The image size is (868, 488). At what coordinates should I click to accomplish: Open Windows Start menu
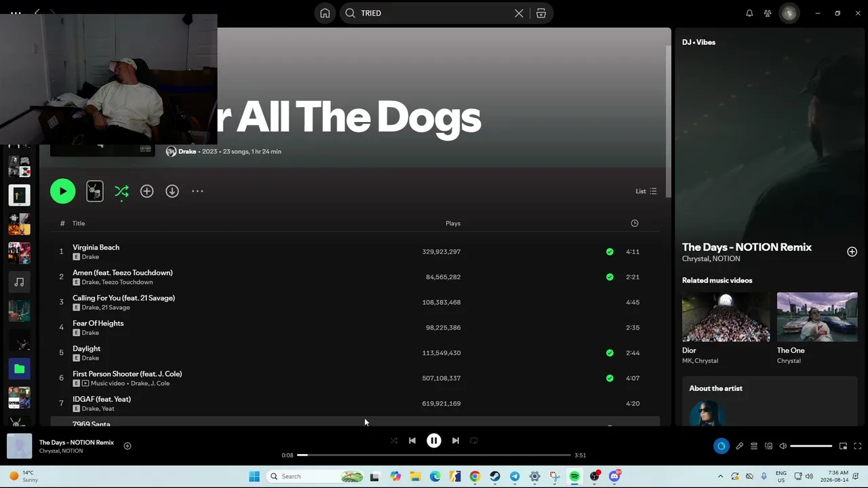[x=254, y=476]
